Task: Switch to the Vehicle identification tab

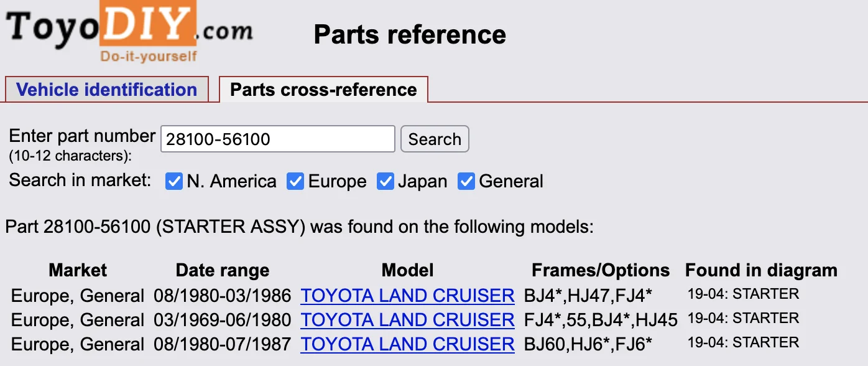Action: click(106, 90)
